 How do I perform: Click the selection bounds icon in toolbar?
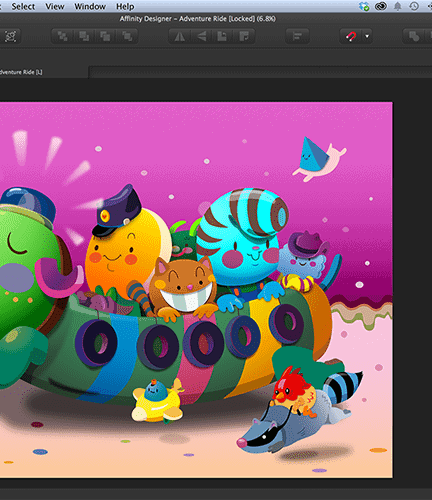pos(10,36)
